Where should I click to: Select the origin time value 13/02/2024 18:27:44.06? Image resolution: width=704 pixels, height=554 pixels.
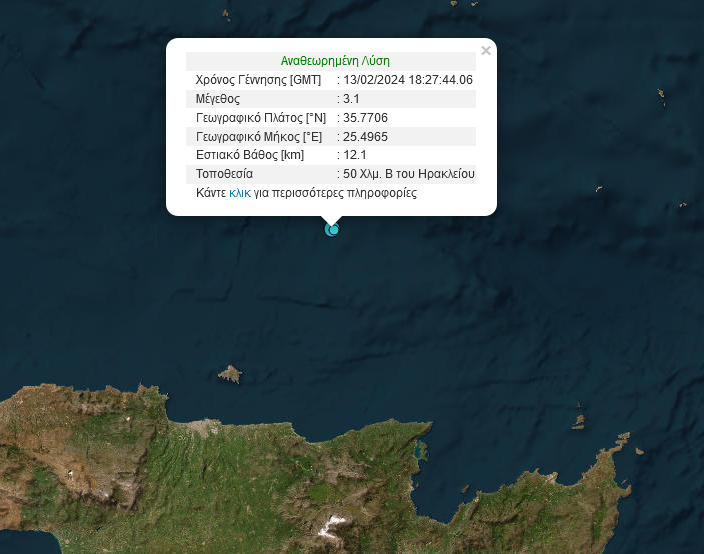(x=408, y=80)
